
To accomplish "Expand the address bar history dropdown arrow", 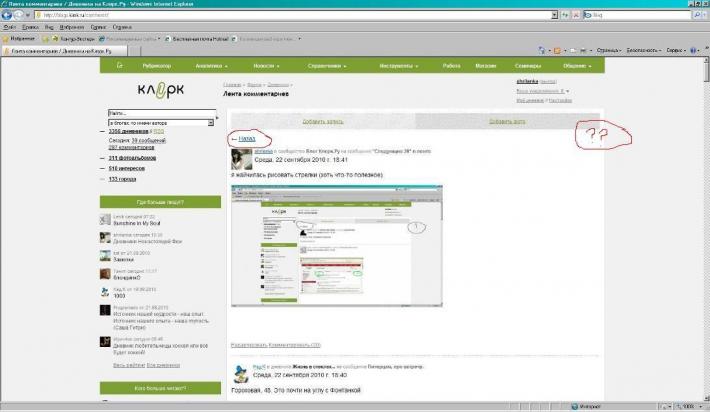I will tap(555, 15).
